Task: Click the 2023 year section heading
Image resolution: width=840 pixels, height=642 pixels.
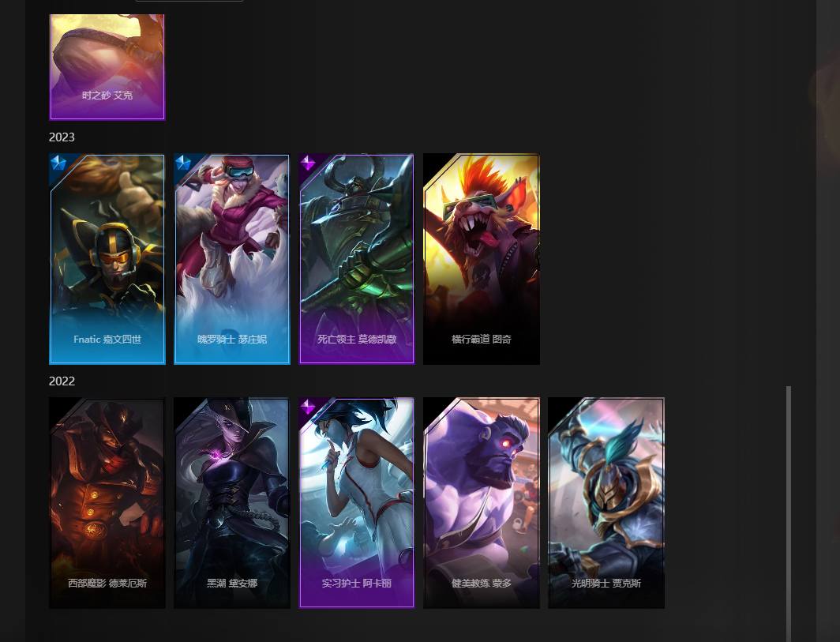Action: (x=62, y=137)
